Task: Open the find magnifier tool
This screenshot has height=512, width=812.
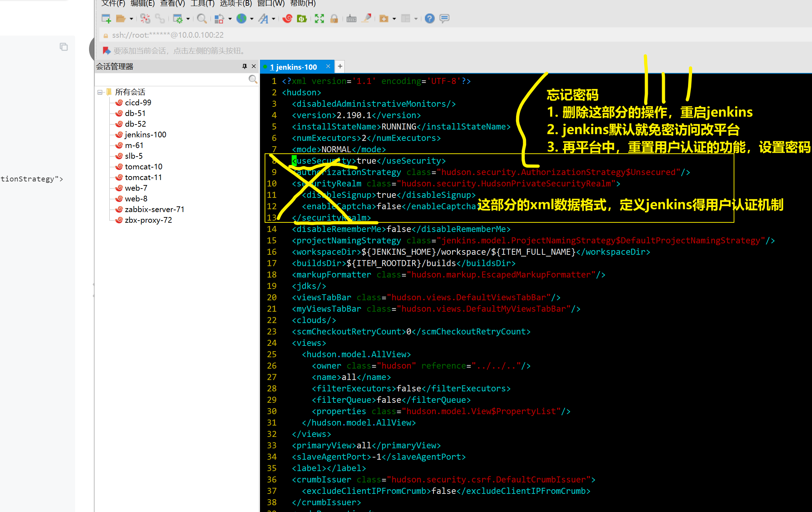Action: click(x=202, y=19)
